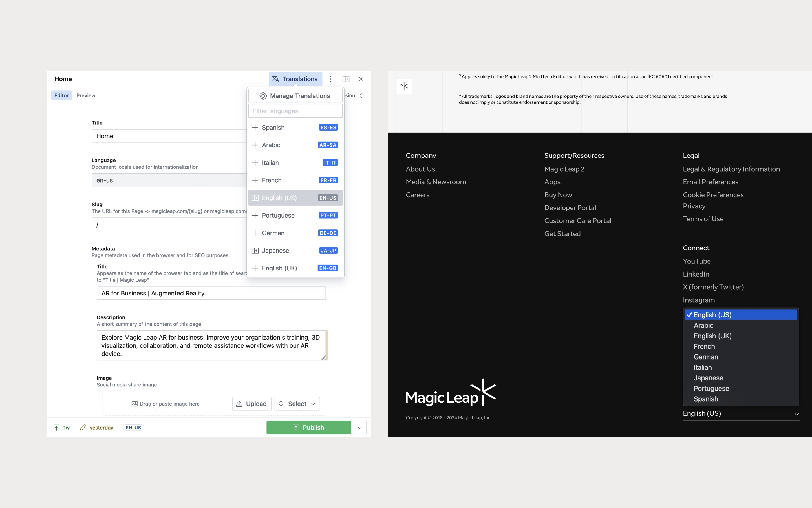Viewport: 812px width, 508px height.
Task: Click the en-us language field
Action: pyautogui.click(x=169, y=180)
